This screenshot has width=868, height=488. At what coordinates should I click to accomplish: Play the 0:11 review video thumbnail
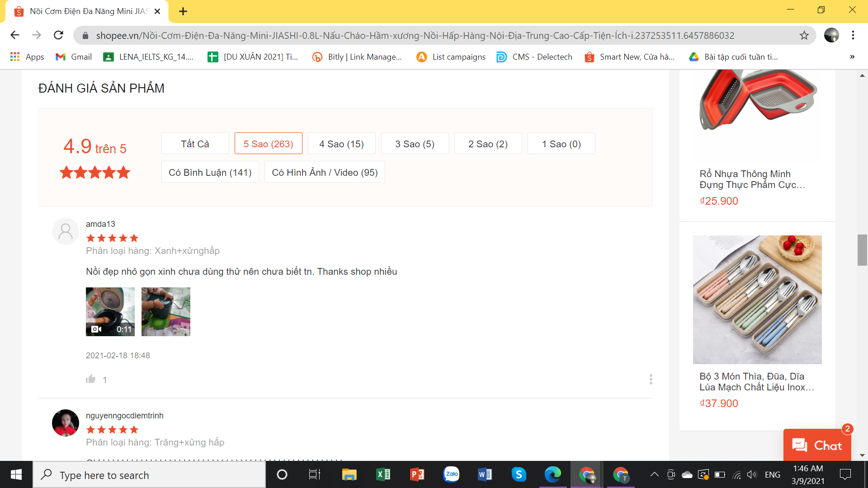click(x=110, y=311)
